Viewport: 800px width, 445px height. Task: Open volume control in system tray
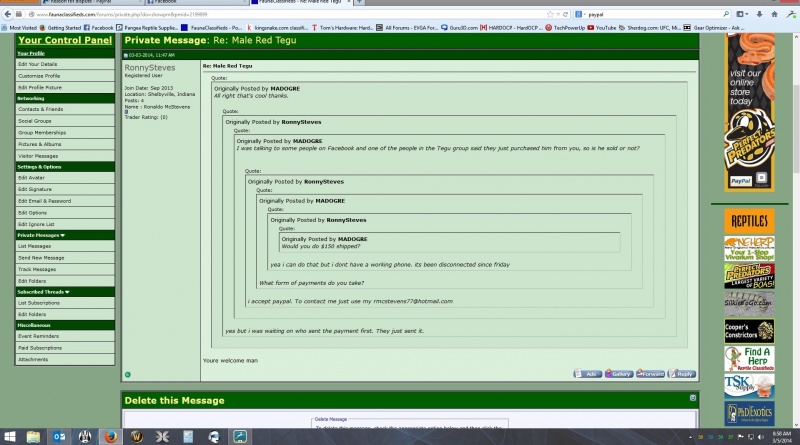pos(761,437)
